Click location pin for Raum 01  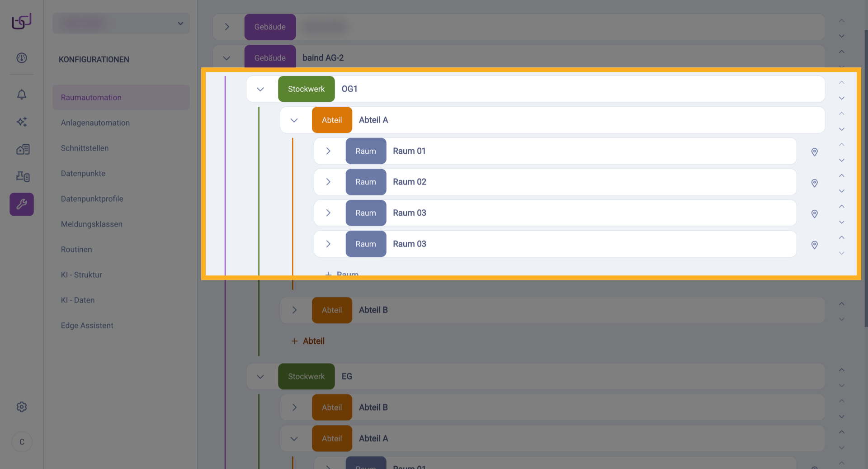(x=814, y=152)
